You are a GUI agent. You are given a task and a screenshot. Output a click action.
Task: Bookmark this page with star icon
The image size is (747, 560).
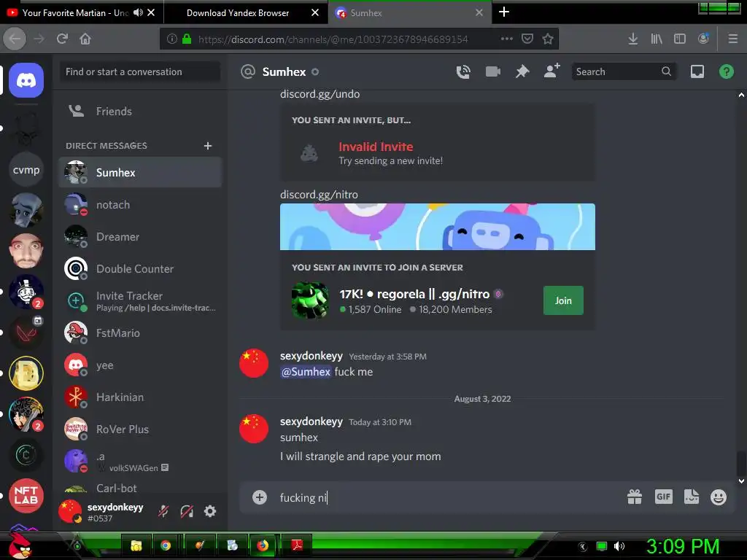[548, 39]
